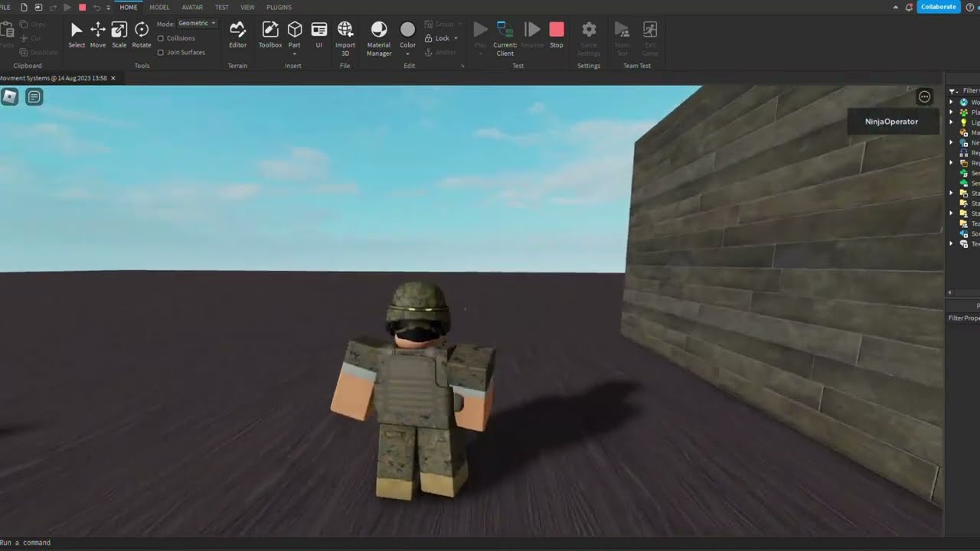
Task: Click the Filter Properties field
Action: tap(963, 318)
